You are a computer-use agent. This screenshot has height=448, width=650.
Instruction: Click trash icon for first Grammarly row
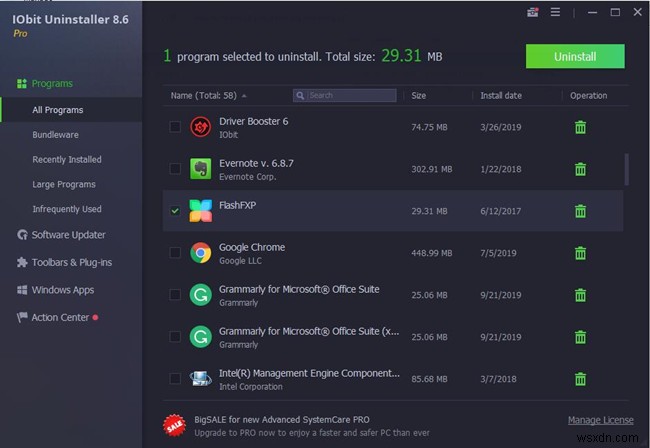(580, 295)
